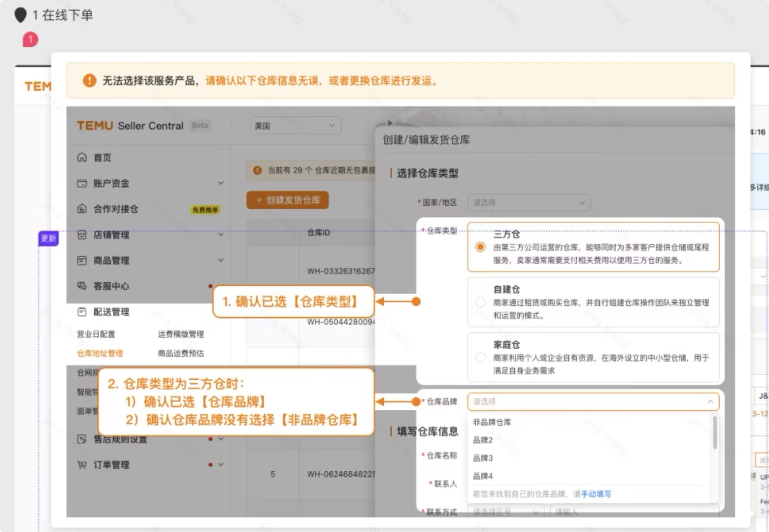Click the 合作对接仓 warehouse icon
The image size is (769, 532).
click(x=82, y=209)
